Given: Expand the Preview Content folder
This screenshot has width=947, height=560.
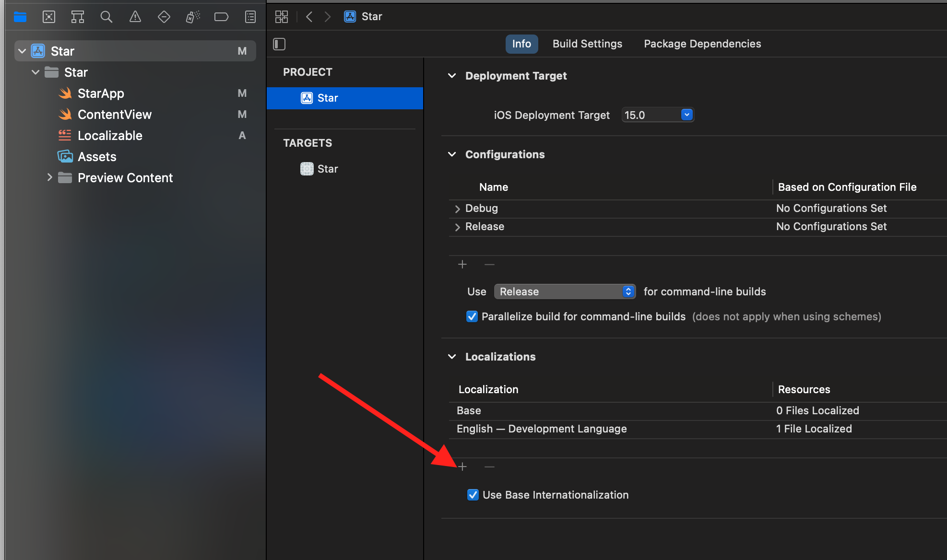Looking at the screenshot, I should 49,177.
